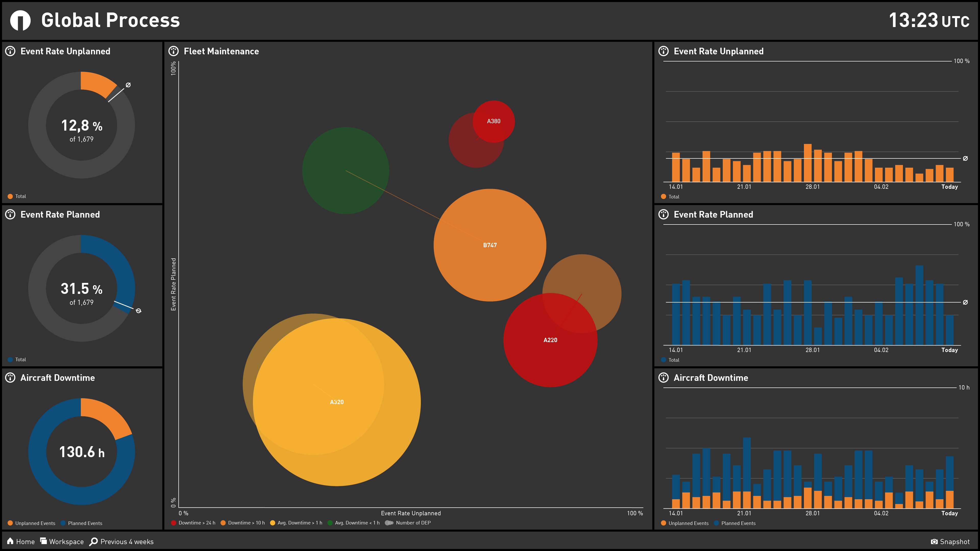Screen dimensions: 980x551
Task: Click the 130.6 h downtime value
Action: 81,452
